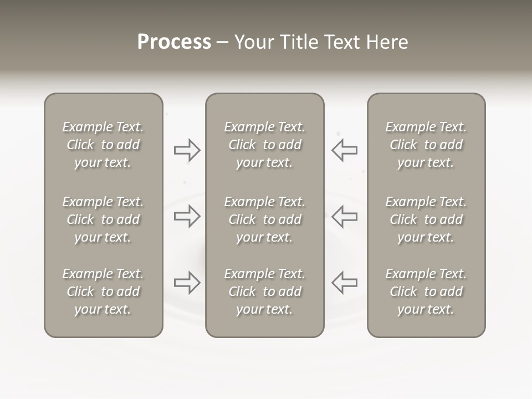The image size is (532, 399).
Task: Click the left rounded rectangle's bottom edge
Action: (104, 337)
